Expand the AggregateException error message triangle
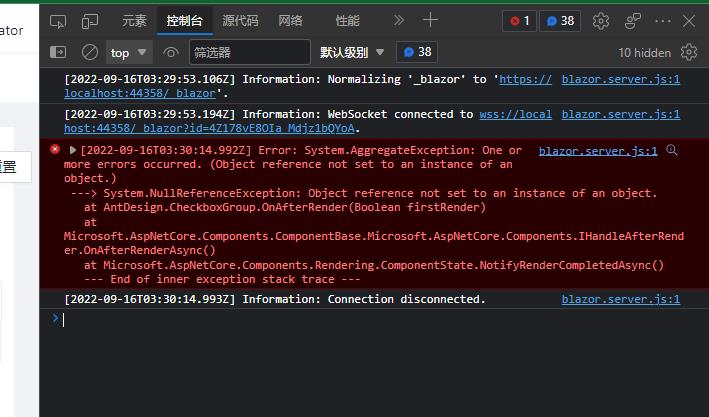The image size is (709, 417). 72,150
